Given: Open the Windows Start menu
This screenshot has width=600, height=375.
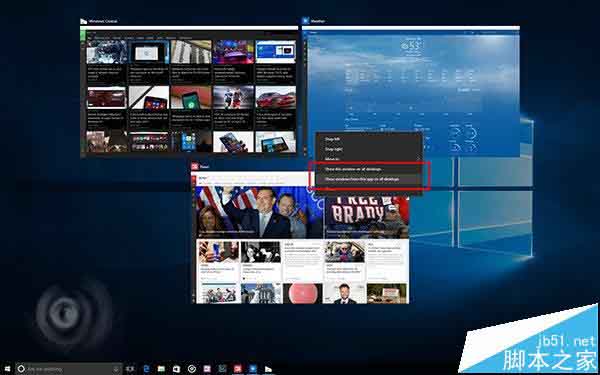Looking at the screenshot, I should 7,369.
